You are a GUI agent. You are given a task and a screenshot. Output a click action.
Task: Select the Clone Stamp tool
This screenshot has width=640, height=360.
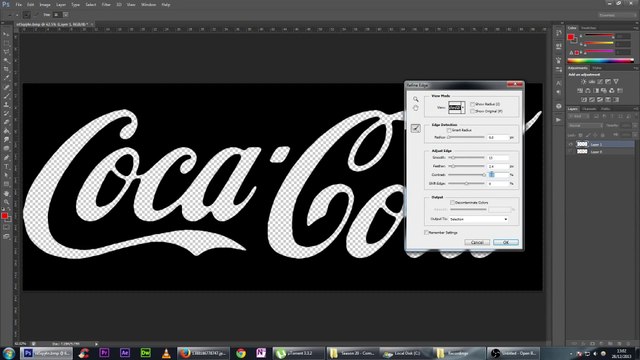[6, 104]
